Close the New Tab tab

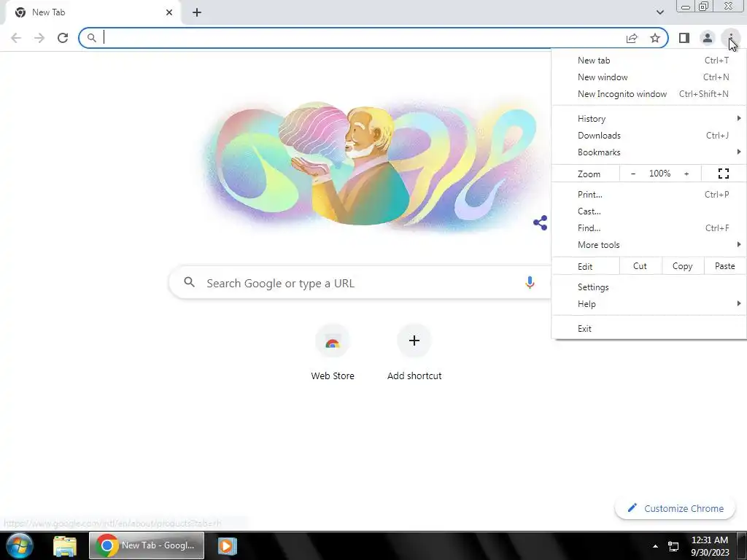(169, 12)
